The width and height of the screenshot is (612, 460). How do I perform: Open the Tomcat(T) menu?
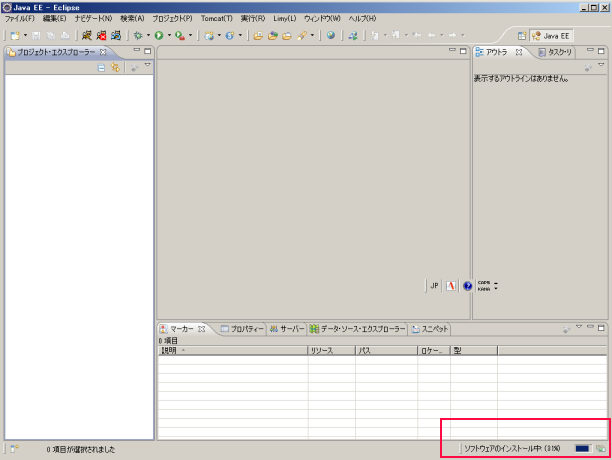click(x=216, y=18)
